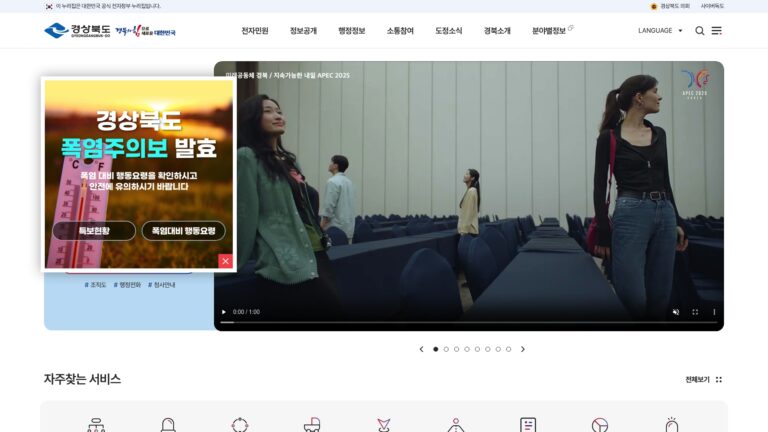
Task: Expand the LANGUAGE dropdown
Action: 660,30
